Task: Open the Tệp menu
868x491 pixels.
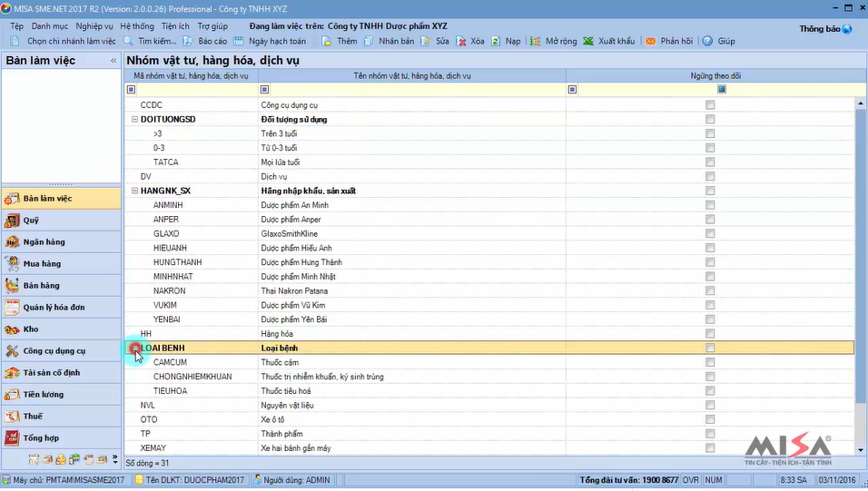Action: pos(16,26)
